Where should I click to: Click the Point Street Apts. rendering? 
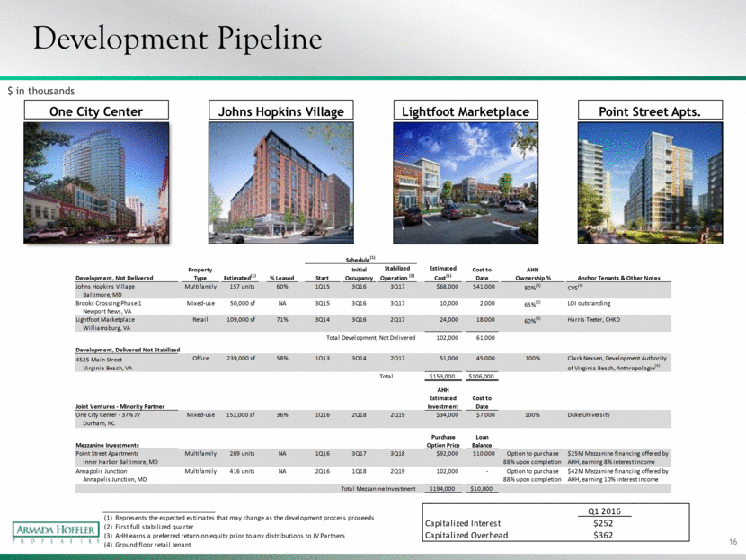(651, 183)
